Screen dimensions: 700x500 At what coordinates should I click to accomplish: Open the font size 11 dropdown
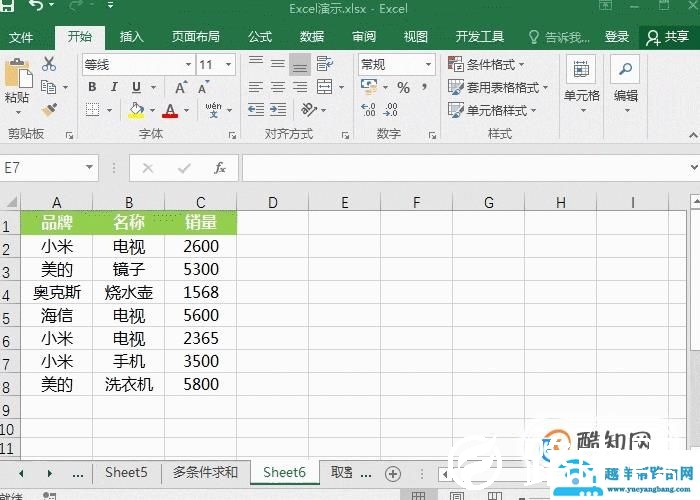[229, 65]
